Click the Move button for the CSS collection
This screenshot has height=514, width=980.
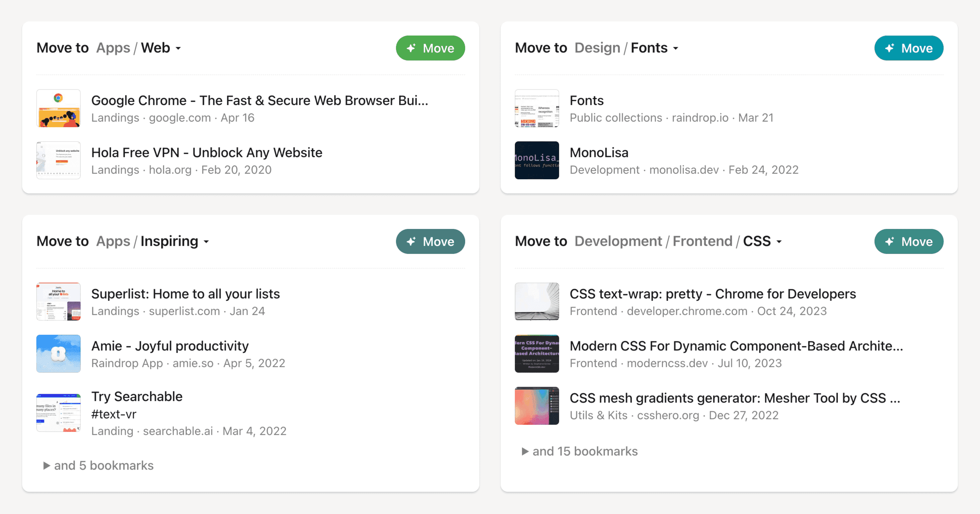(x=909, y=242)
